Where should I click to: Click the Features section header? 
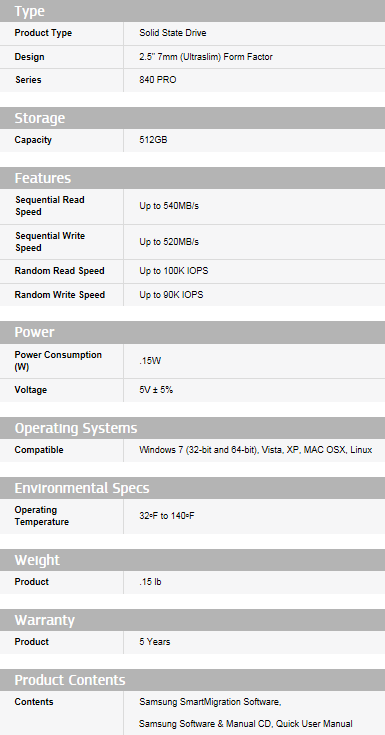[x=192, y=178]
